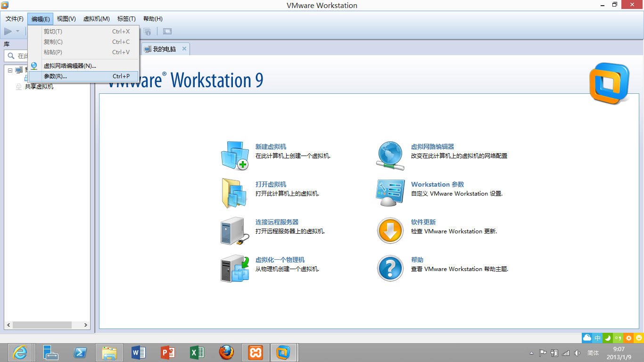Click the 打开虚拟机 link
This screenshot has width=644, height=362.
point(271,184)
